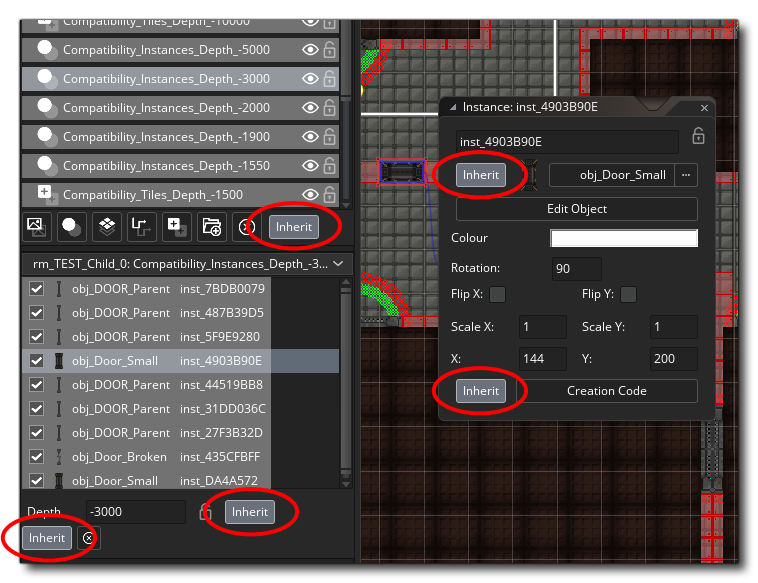Click the create path layer icon
Image resolution: width=758 pixels, height=583 pixels.
pyautogui.click(x=142, y=227)
